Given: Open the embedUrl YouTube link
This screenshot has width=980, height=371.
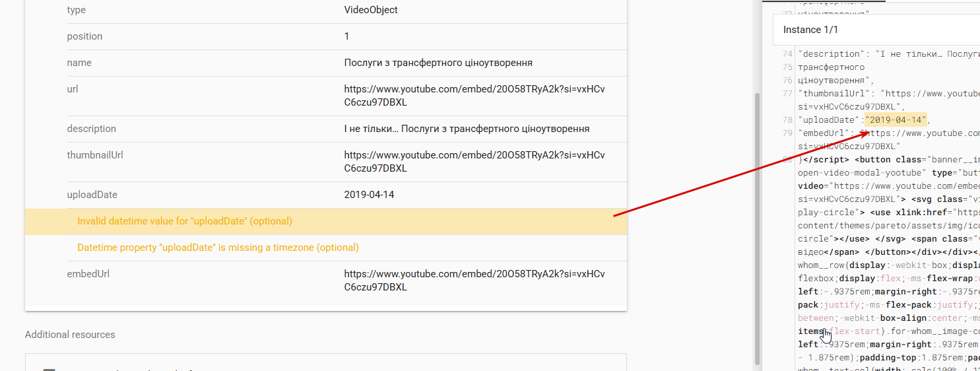Looking at the screenshot, I should (474, 281).
